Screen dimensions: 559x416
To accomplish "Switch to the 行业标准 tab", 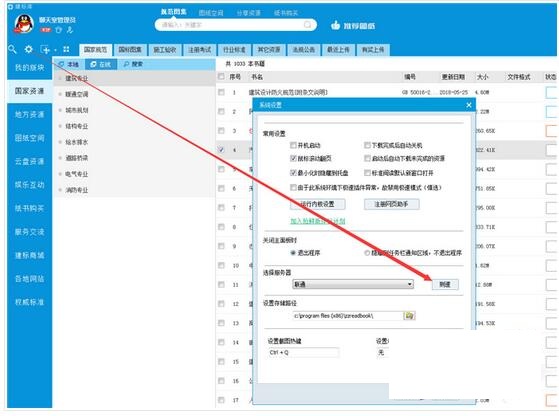I will point(234,50).
